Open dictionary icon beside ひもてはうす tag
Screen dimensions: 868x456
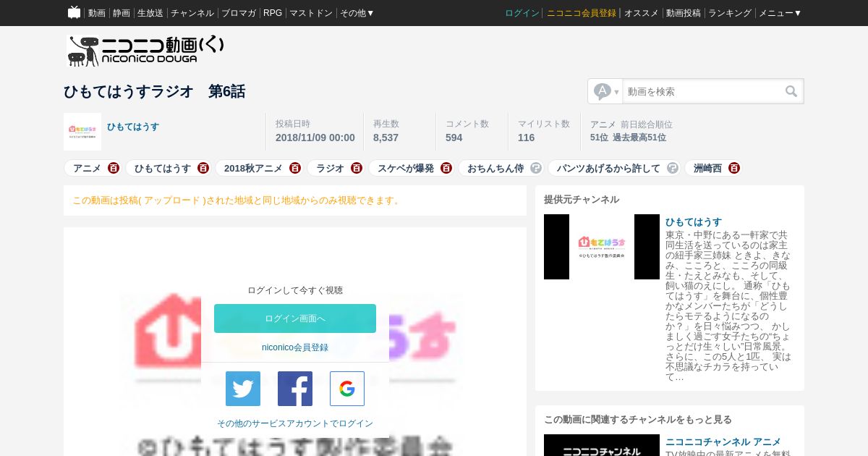pos(203,168)
